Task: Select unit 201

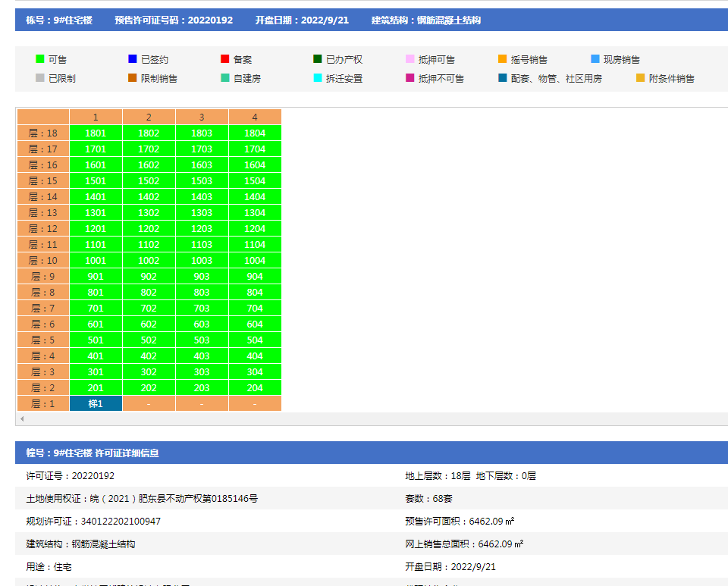Action: (x=96, y=388)
